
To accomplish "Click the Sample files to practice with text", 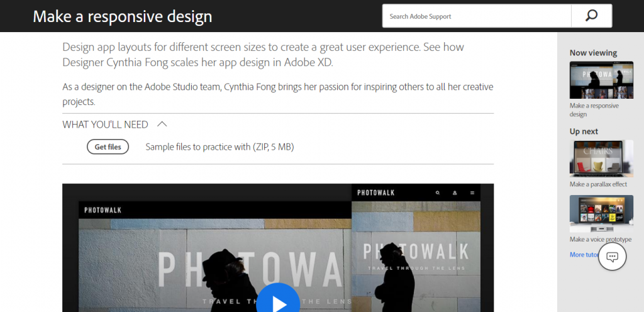I will [x=219, y=147].
